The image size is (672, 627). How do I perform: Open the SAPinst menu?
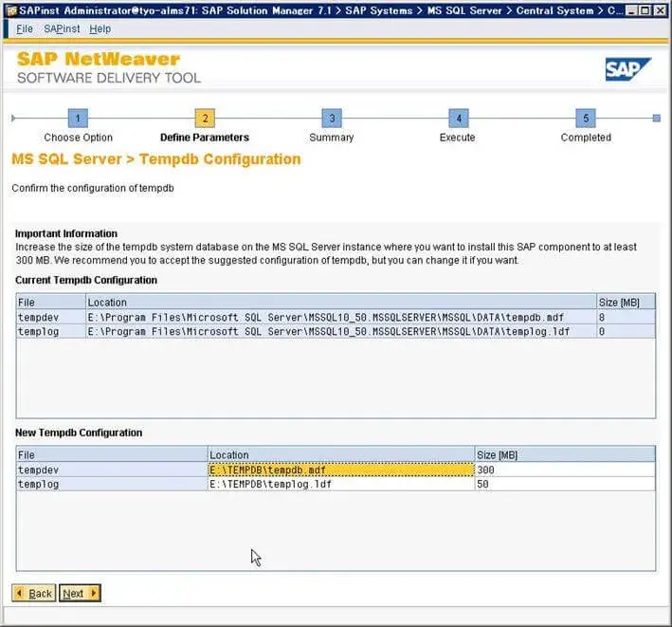pyautogui.click(x=62, y=28)
